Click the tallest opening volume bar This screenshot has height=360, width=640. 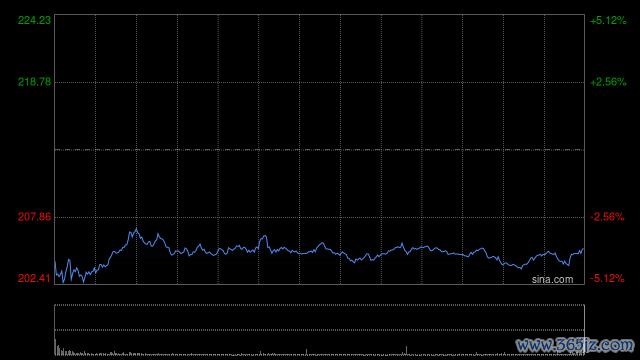(x=56, y=347)
